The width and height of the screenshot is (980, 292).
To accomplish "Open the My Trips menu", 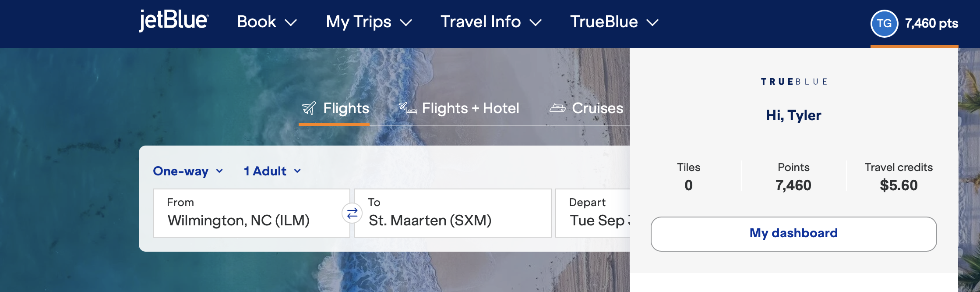I will pos(369,22).
